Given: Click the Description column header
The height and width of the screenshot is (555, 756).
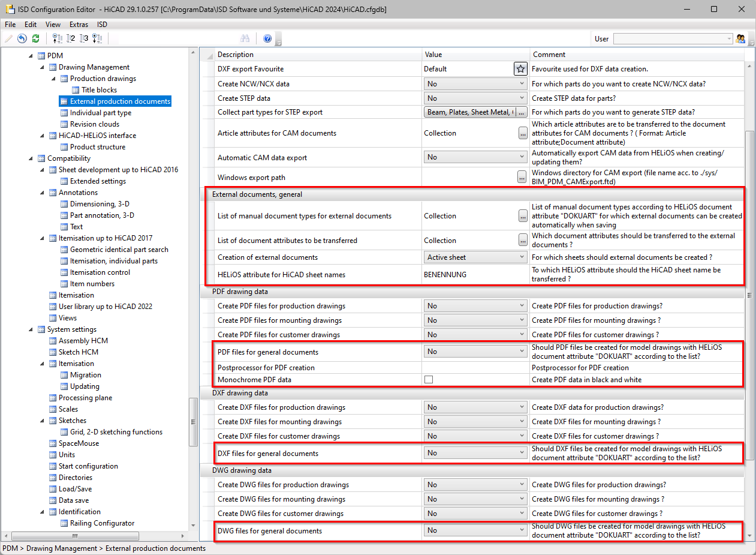Looking at the screenshot, I should 318,55.
